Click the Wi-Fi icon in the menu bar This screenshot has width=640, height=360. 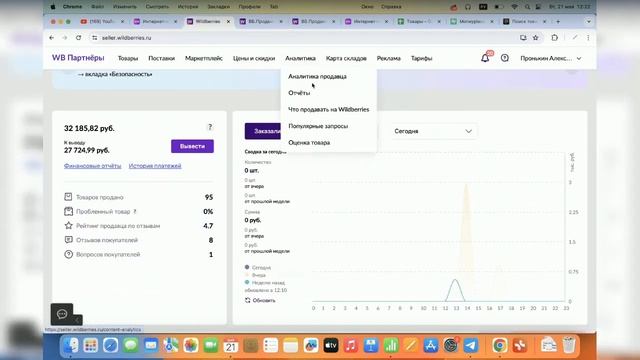pyautogui.click(x=514, y=7)
